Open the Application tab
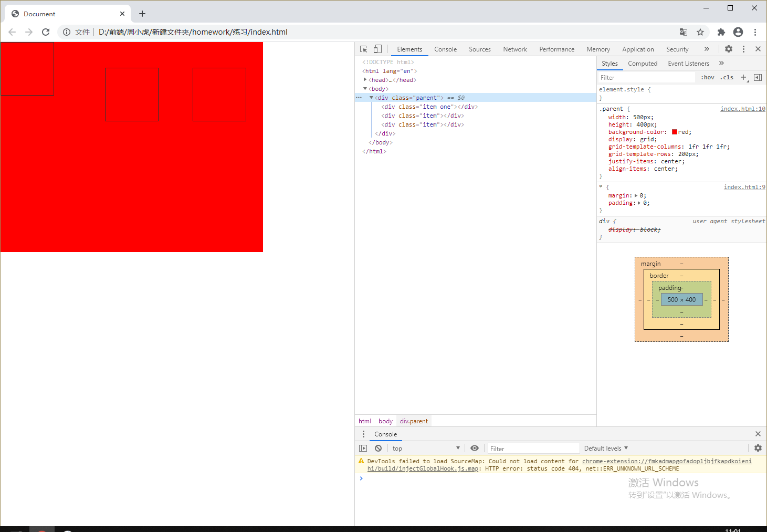This screenshot has width=767, height=532. [638, 49]
